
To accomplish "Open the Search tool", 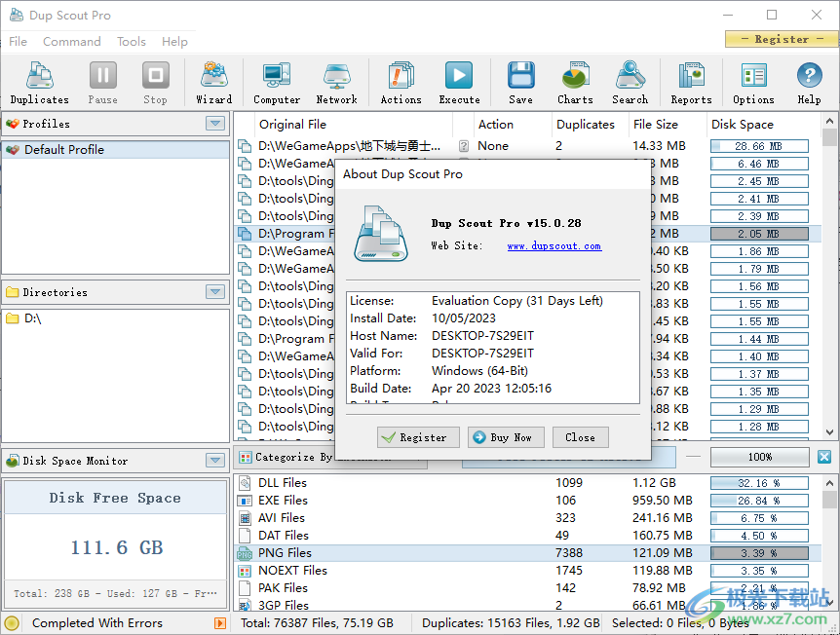I will (630, 83).
